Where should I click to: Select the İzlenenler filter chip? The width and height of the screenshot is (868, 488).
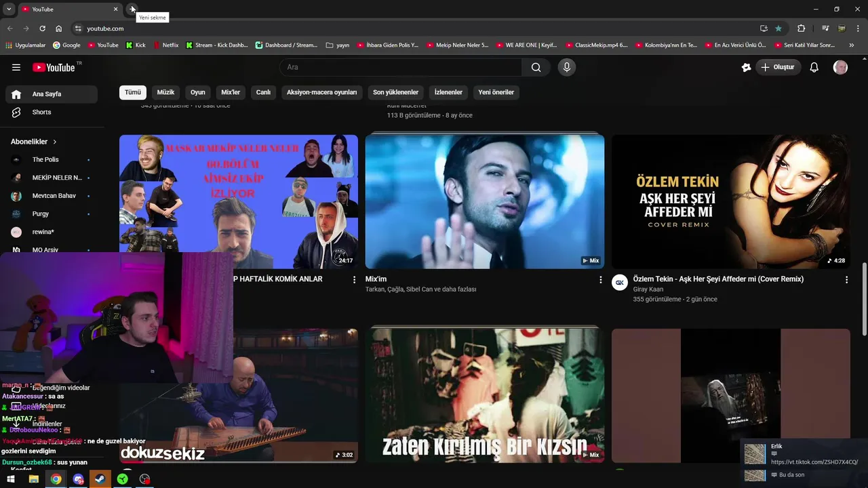pos(448,92)
